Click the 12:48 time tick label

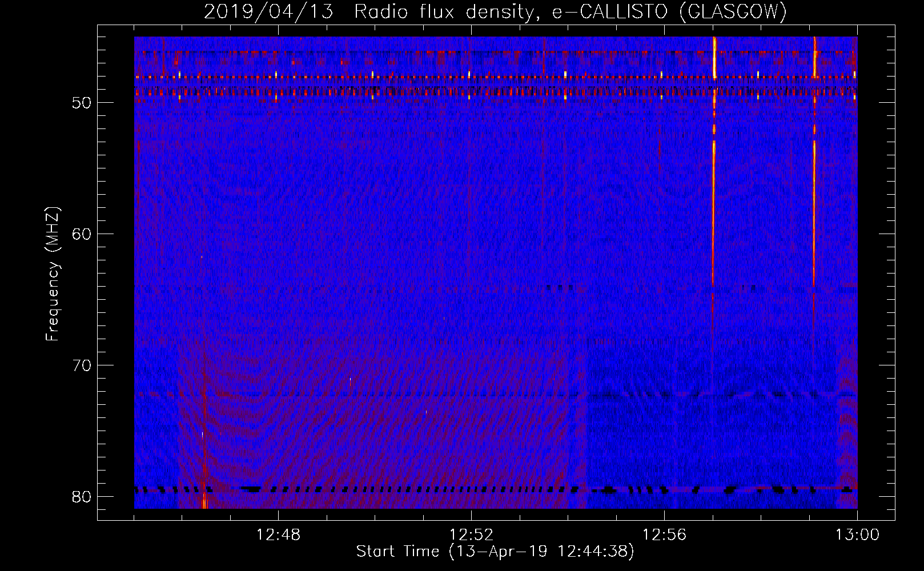[278, 535]
